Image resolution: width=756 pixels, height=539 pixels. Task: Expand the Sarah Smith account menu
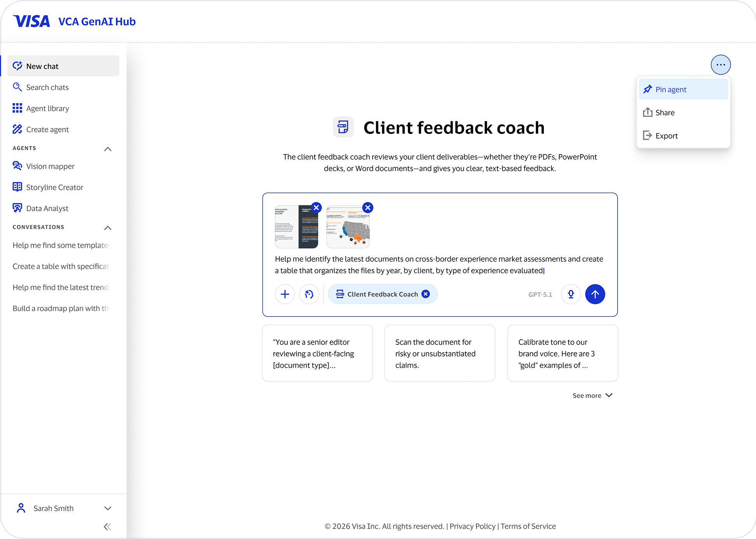[x=108, y=508]
